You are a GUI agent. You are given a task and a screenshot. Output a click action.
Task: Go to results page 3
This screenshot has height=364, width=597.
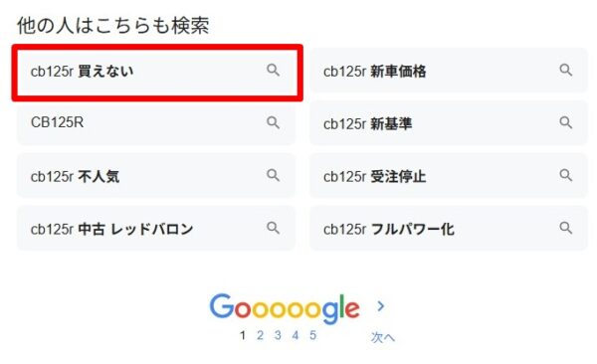(278, 335)
